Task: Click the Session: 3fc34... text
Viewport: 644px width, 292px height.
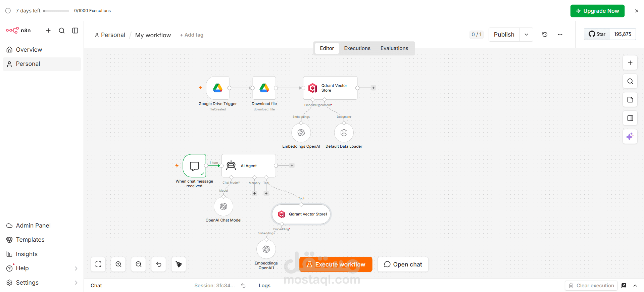Action: (215, 286)
